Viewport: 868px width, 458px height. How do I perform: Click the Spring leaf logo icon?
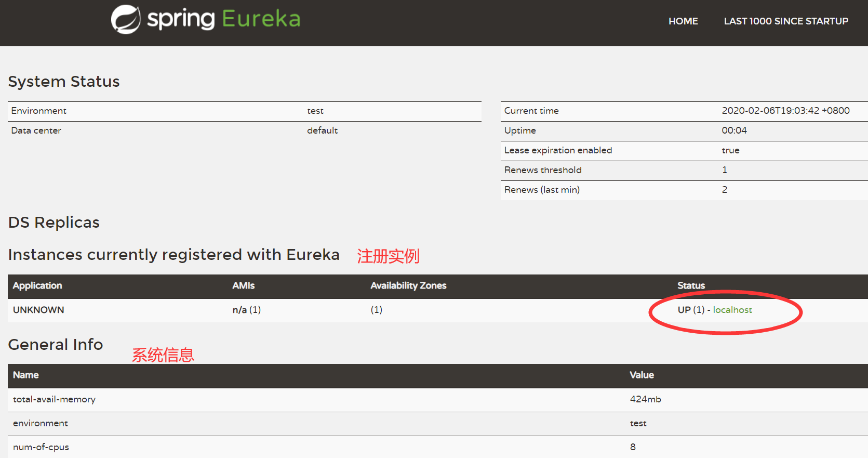tap(125, 20)
